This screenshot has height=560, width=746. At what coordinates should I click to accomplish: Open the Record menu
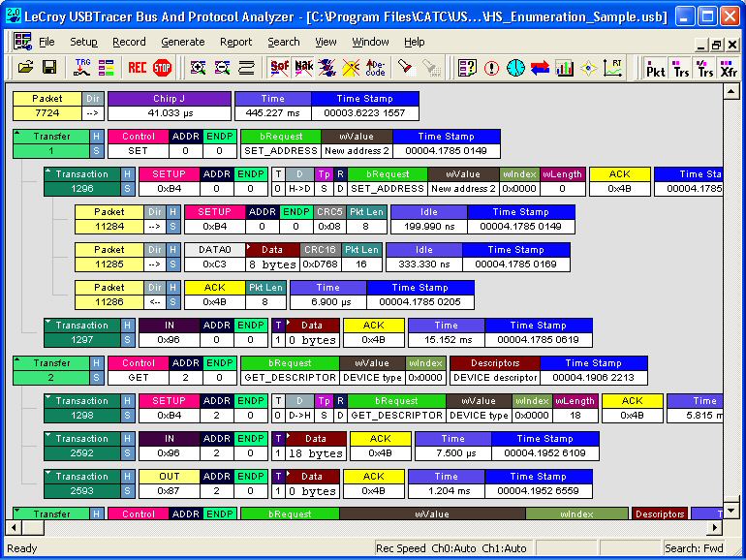point(129,42)
